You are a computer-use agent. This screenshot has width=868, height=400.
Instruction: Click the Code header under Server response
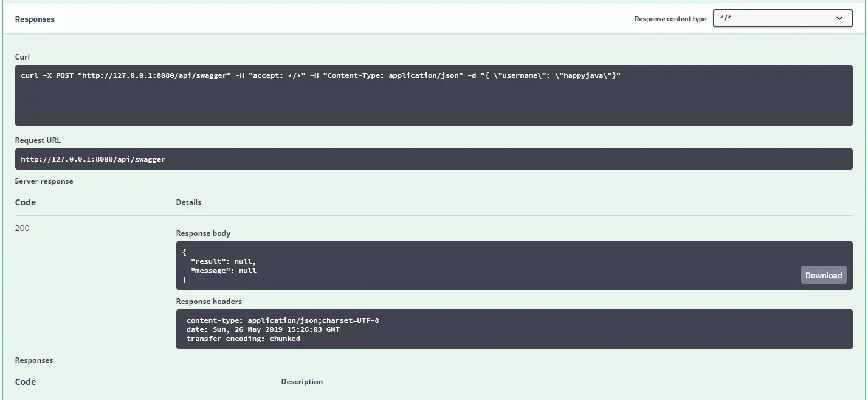click(26, 202)
